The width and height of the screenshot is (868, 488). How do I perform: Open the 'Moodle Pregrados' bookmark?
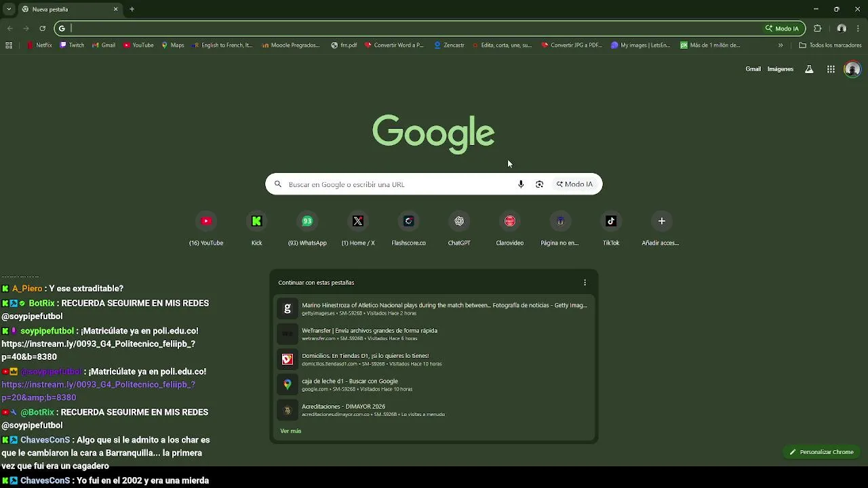(x=290, y=45)
